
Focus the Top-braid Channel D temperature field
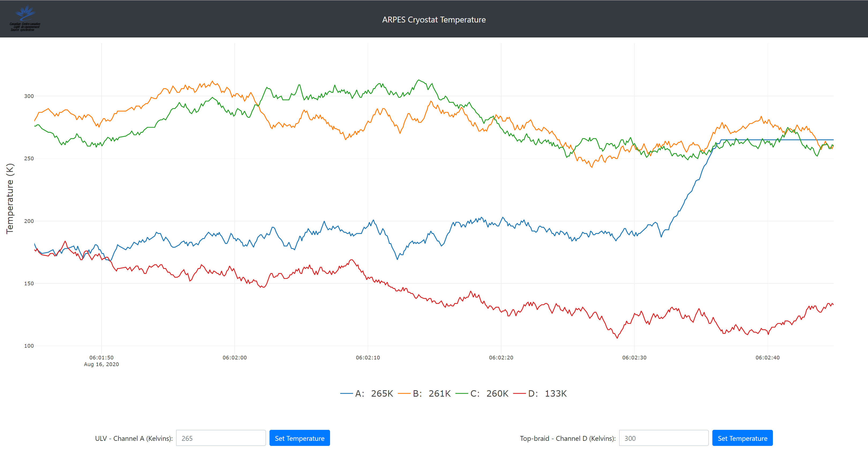pos(664,438)
